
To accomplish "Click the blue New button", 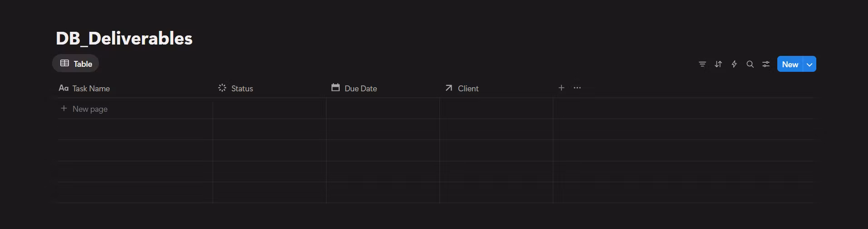I will [x=790, y=64].
